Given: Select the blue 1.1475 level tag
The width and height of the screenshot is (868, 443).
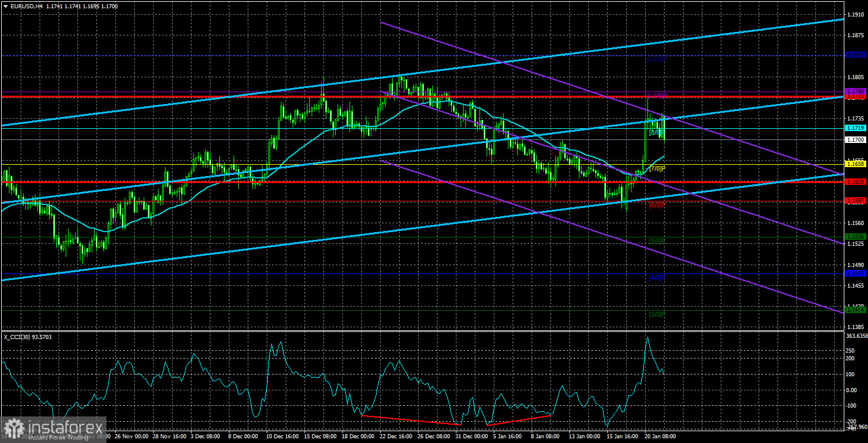Looking at the screenshot, I should 855,273.
